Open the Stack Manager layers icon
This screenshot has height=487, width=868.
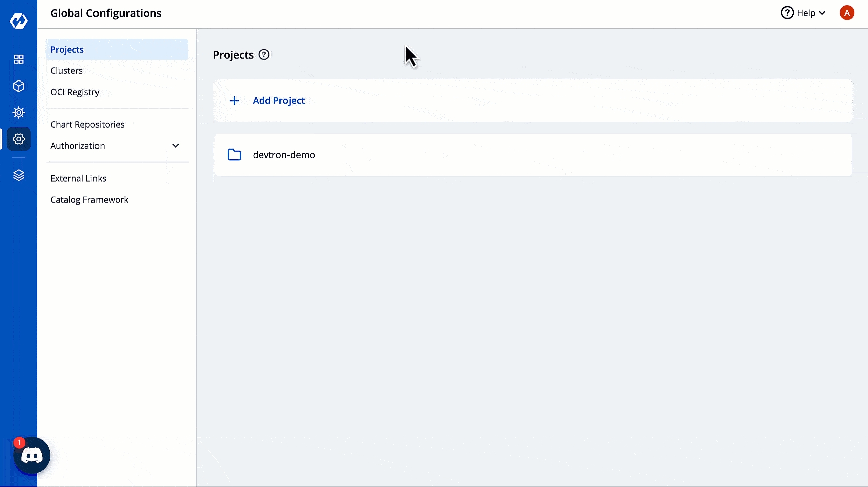[x=19, y=175]
